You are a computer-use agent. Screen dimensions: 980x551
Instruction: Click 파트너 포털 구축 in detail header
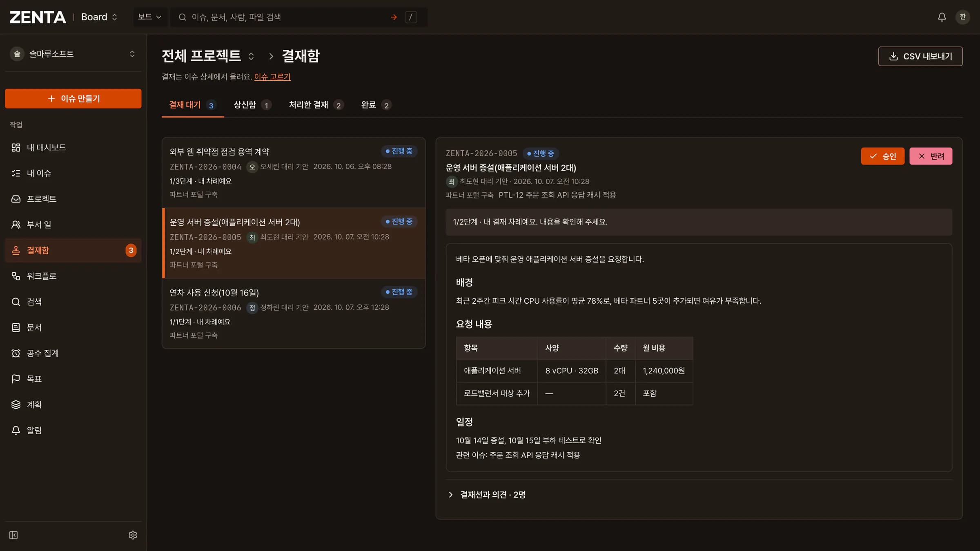470,195
